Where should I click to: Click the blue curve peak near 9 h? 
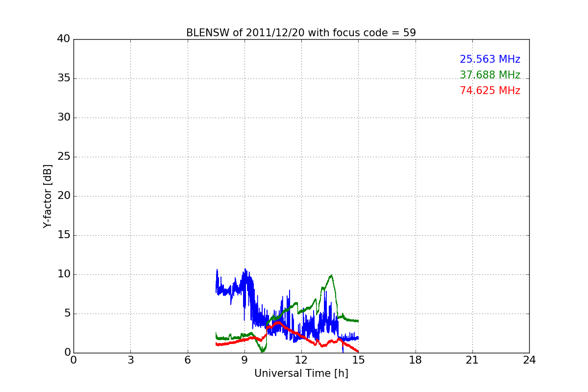click(245, 269)
